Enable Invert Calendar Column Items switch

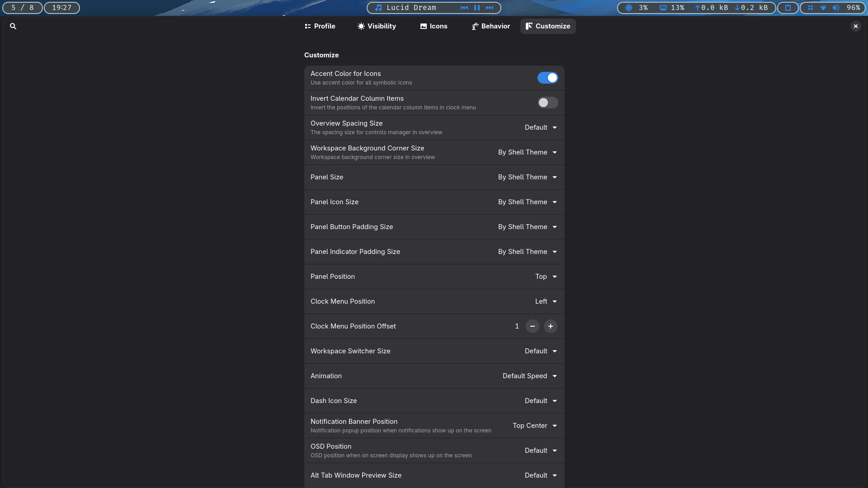(x=547, y=103)
